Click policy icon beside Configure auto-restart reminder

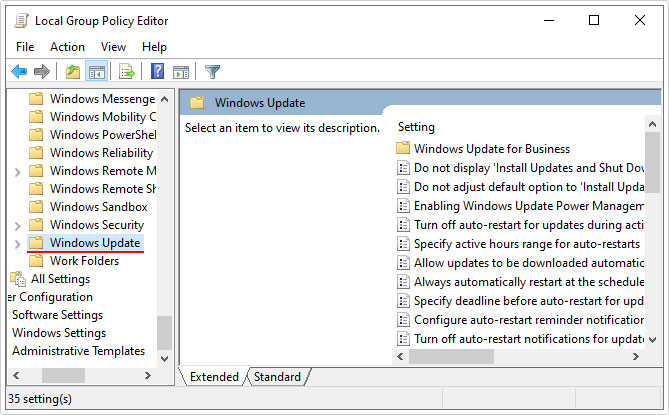[403, 319]
